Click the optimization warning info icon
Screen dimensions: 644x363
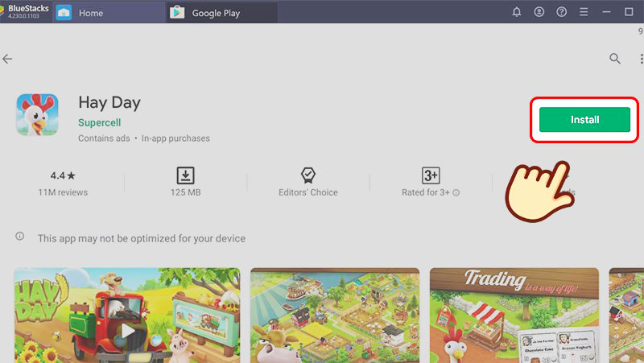19,236
